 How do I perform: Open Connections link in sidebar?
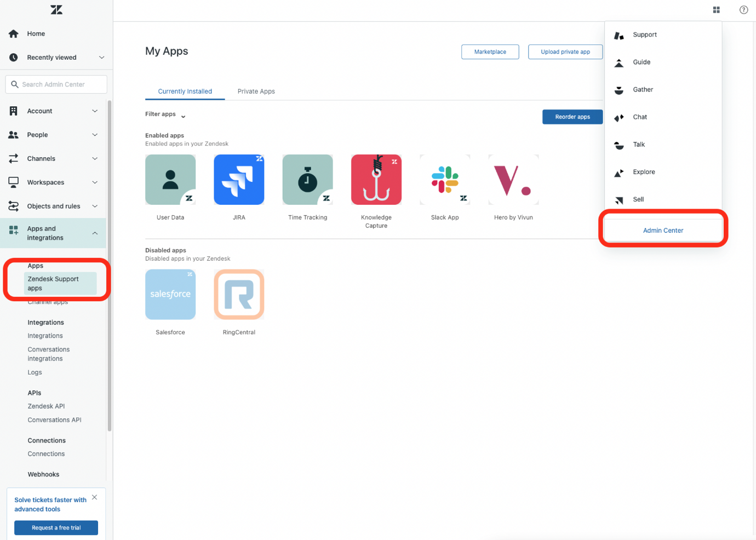click(x=46, y=454)
